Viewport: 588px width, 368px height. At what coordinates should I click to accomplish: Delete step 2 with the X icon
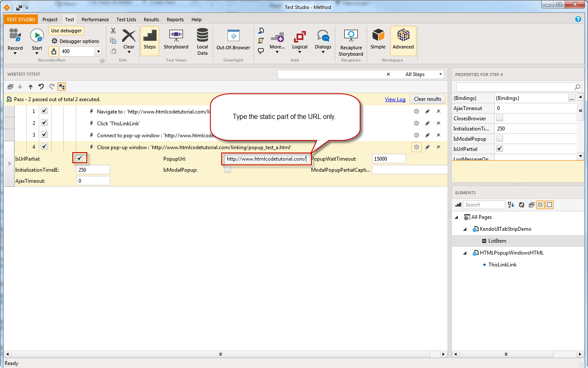(438, 123)
